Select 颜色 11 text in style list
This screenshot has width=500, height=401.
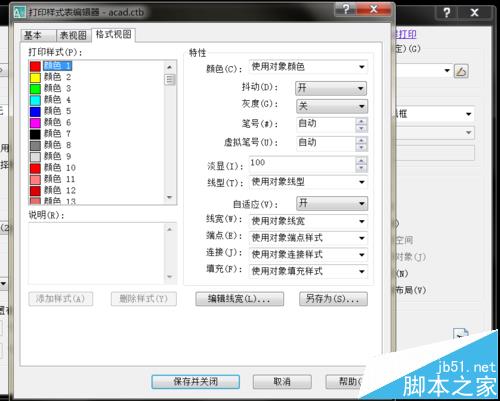[60, 179]
